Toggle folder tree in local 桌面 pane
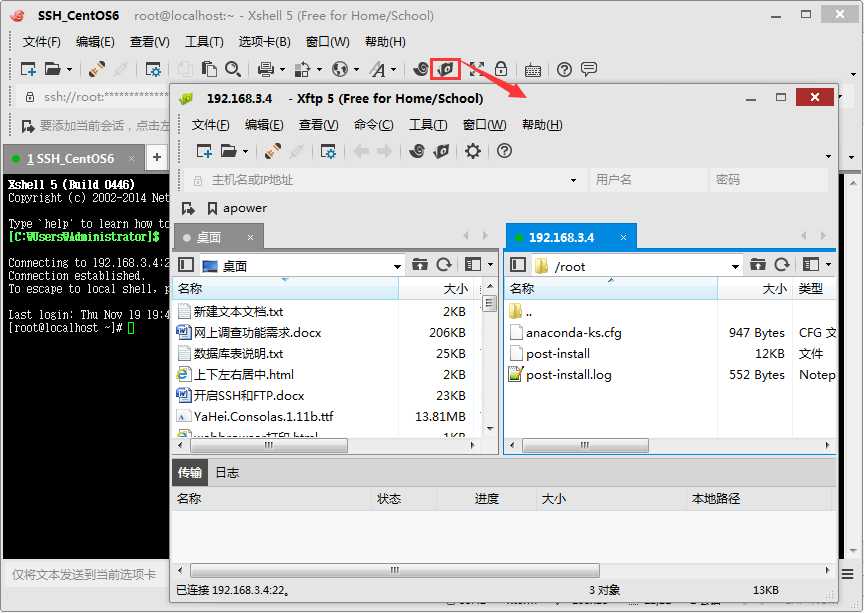 coord(186,265)
